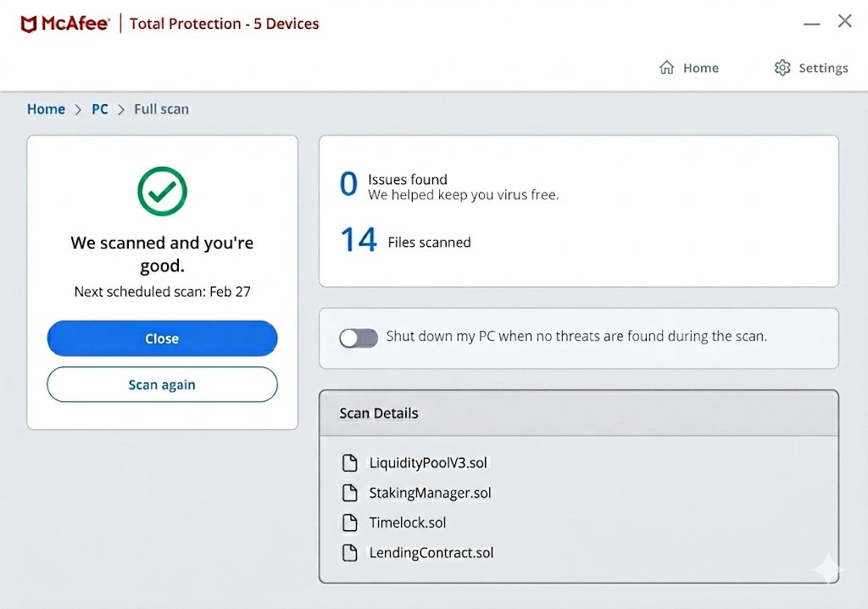Click the Settings gear icon
The height and width of the screenshot is (609, 868).
click(782, 68)
